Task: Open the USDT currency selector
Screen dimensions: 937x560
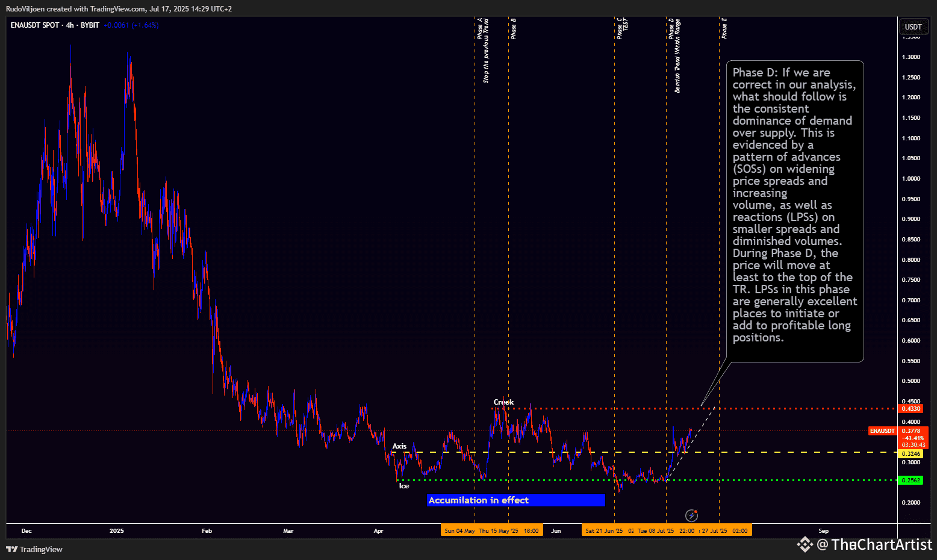Action: [x=913, y=26]
